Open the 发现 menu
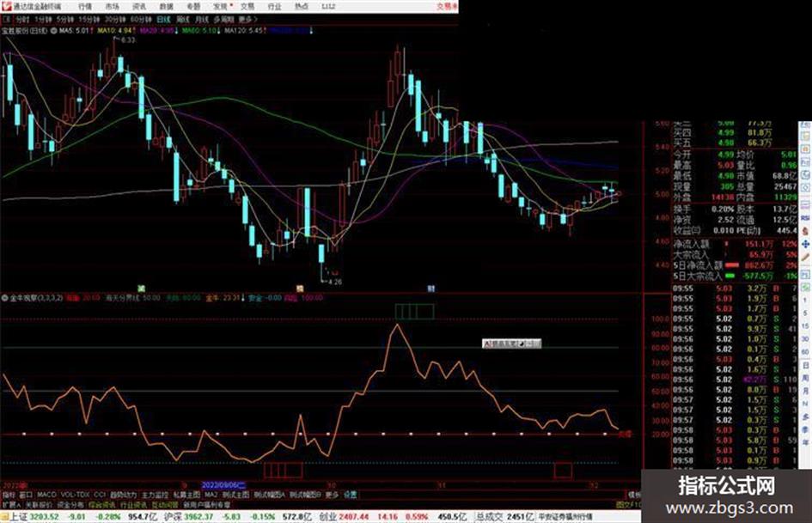 tap(221, 6)
